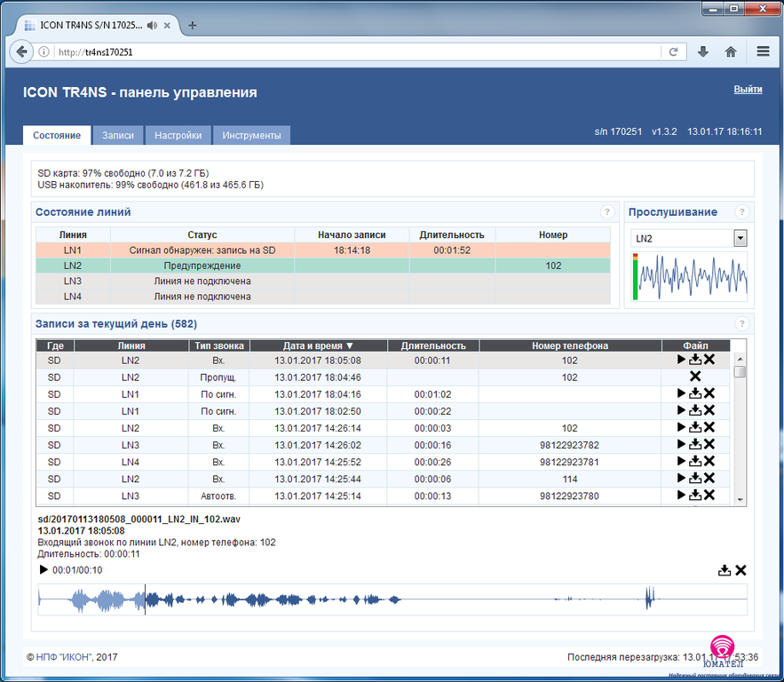The width and height of the screenshot is (784, 682).
Task: Play the recording from 98122923781
Action: [x=681, y=461]
